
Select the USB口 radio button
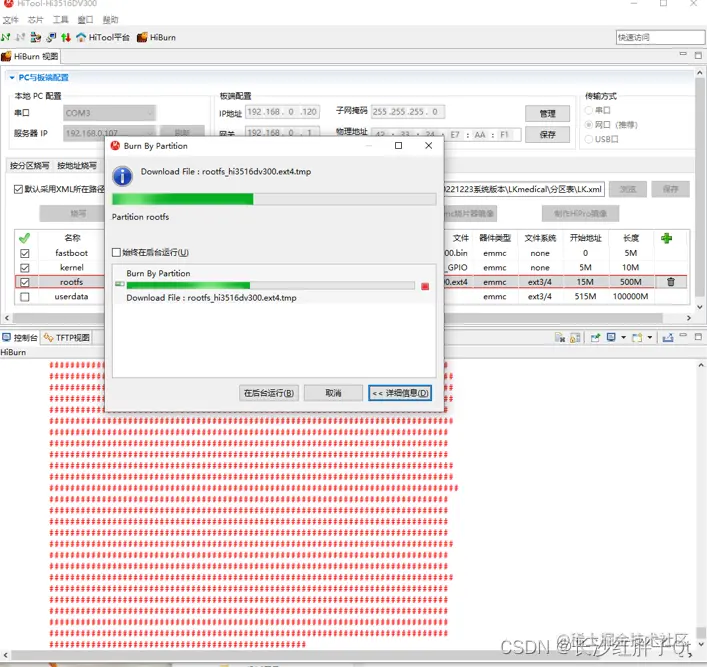point(588,139)
